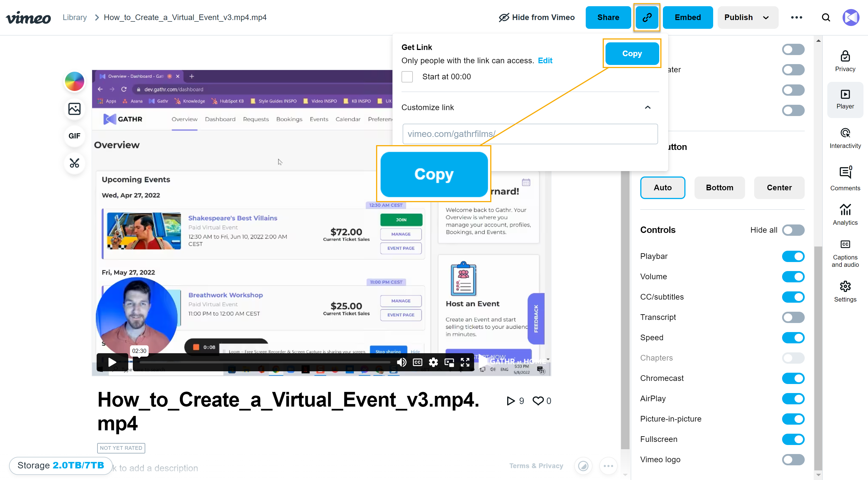Check the Start at 00:00 checkbox
The image size is (868, 480).
[407, 77]
